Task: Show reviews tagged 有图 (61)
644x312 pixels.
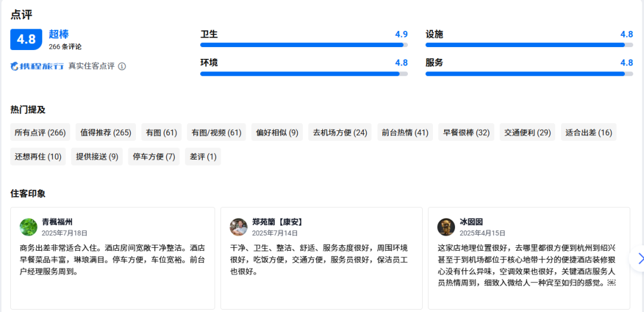Action: pos(162,132)
